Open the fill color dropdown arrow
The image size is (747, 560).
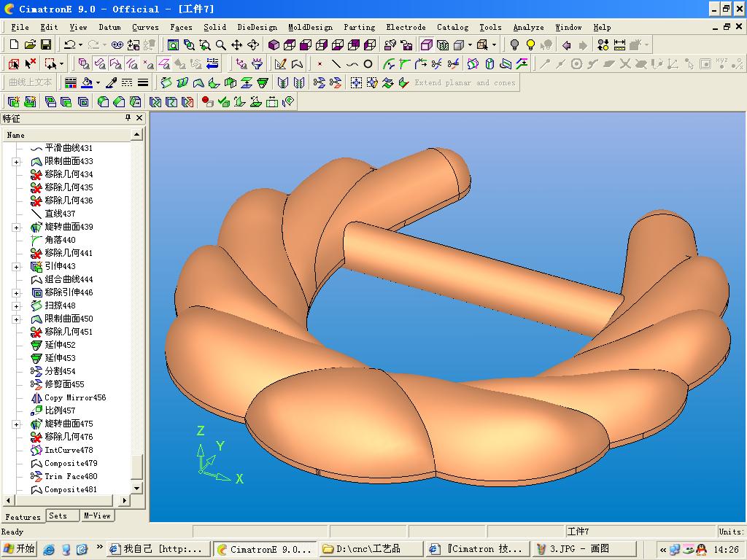(x=98, y=83)
